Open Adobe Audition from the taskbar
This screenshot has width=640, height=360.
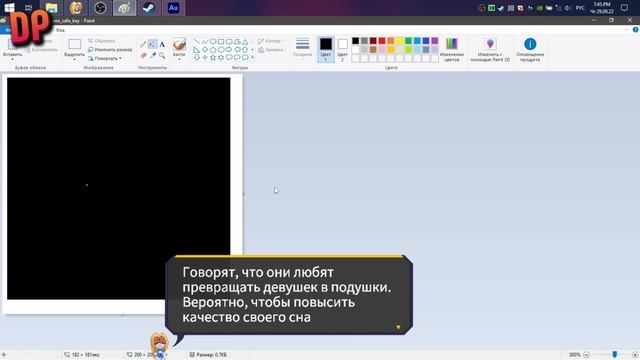[173, 8]
